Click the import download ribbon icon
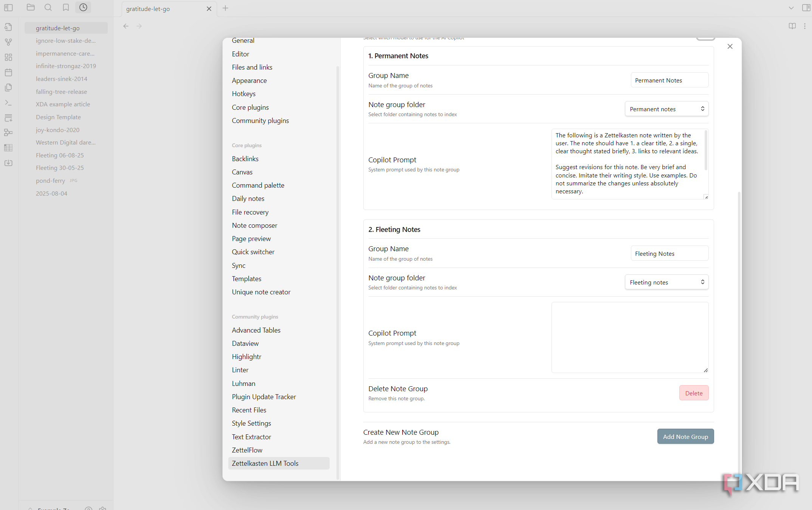 (8, 163)
